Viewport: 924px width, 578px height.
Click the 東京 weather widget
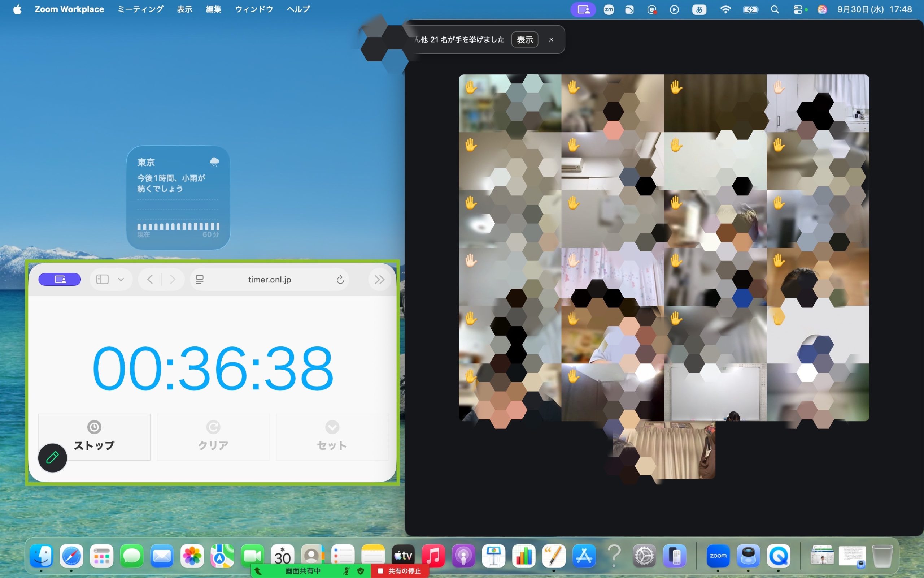(x=178, y=198)
